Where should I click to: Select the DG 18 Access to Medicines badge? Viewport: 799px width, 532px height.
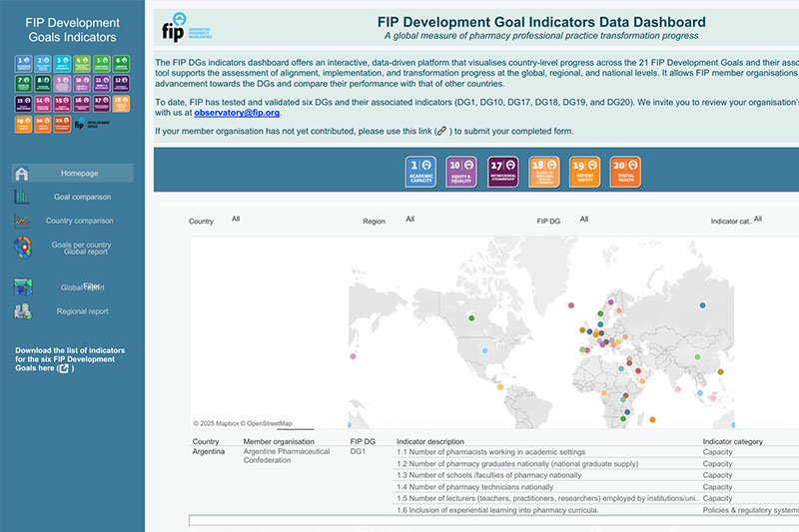click(544, 172)
